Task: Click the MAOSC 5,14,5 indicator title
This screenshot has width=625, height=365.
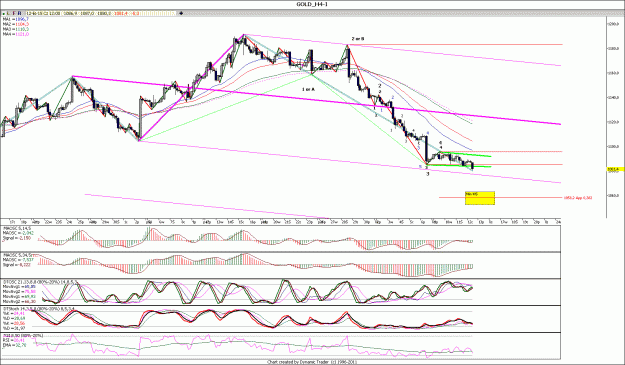Action: coord(16,228)
